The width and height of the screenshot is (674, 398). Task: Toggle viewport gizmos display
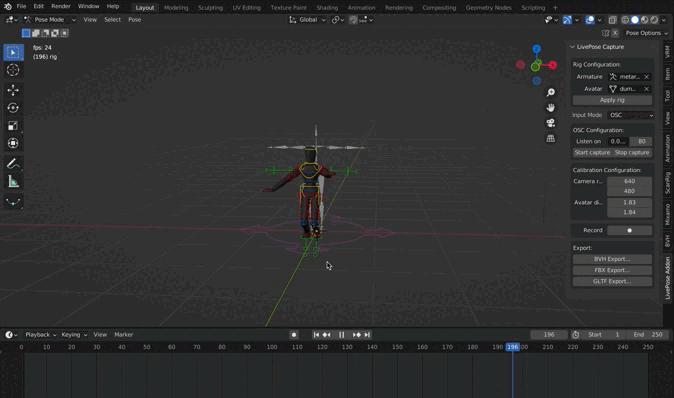point(567,20)
